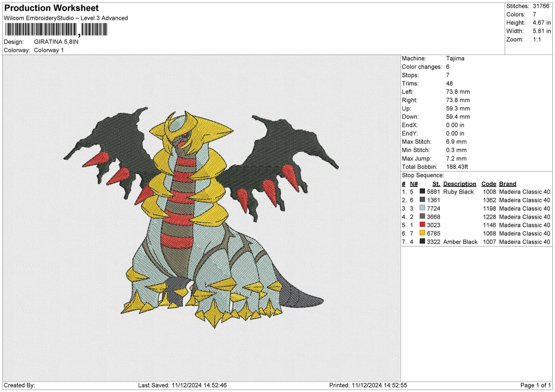Click the 'Ruby Black' description
The height and width of the screenshot is (392, 555).
pyautogui.click(x=458, y=192)
